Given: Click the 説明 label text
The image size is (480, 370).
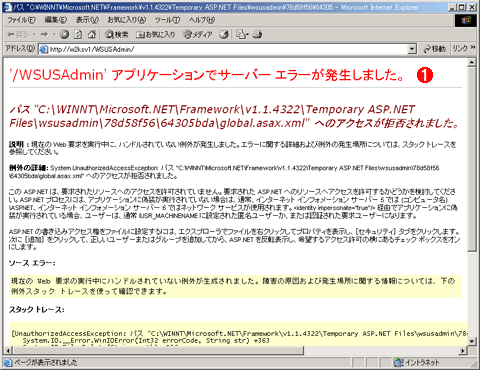Looking at the screenshot, I should 16,144.
